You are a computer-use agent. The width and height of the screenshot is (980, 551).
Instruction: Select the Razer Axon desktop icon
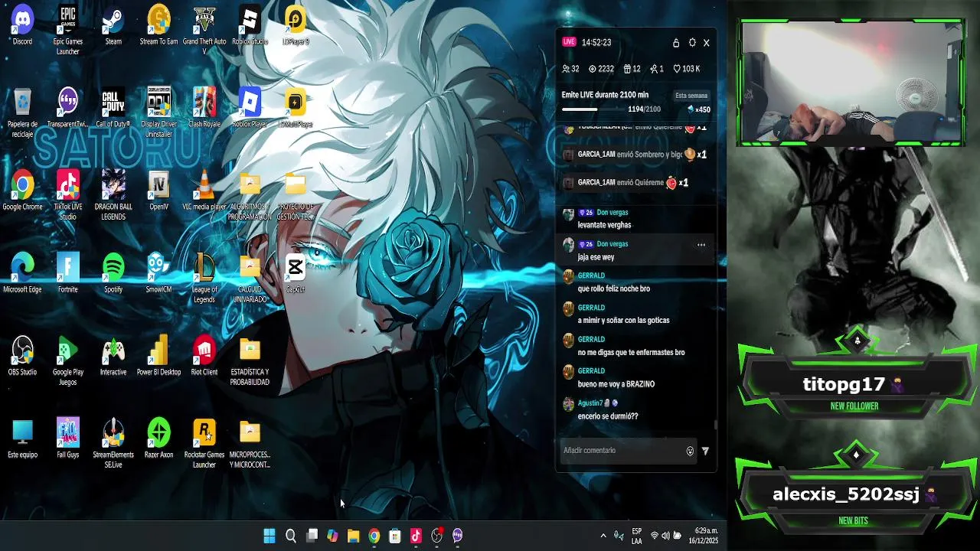(x=158, y=439)
